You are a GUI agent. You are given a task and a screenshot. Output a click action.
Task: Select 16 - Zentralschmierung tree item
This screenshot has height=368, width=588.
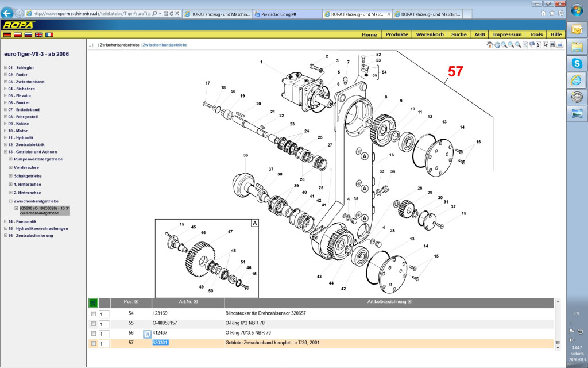[30, 235]
